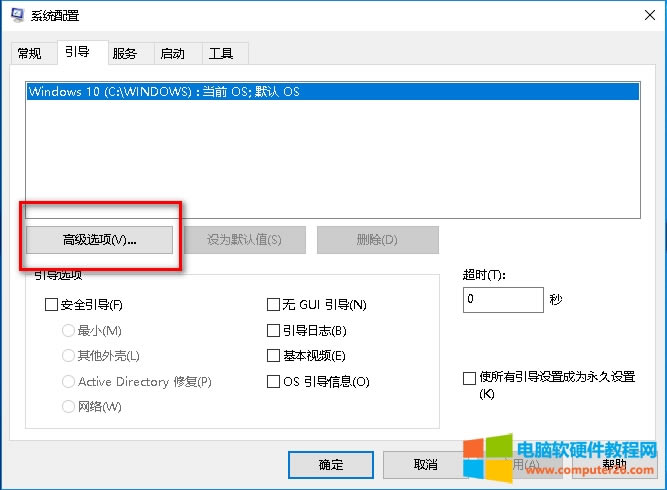Enable the 安全引导(F) checkbox
This screenshot has height=490, width=667.
coord(52,305)
